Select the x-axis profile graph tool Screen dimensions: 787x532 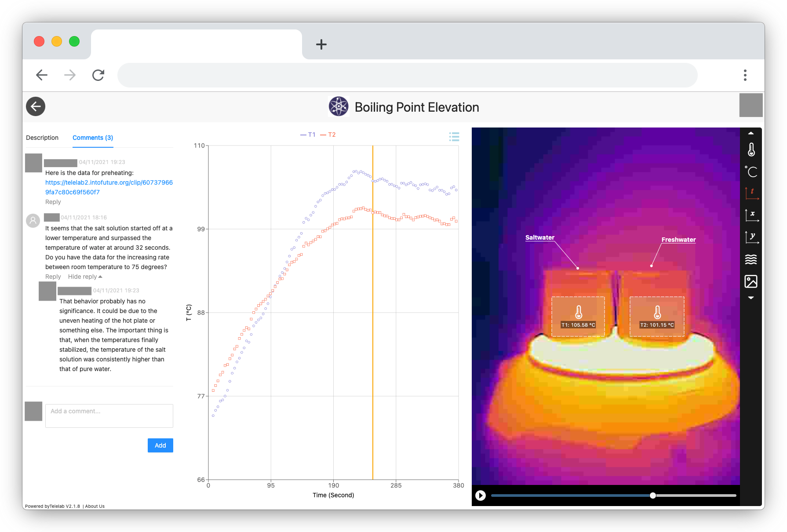click(x=751, y=215)
